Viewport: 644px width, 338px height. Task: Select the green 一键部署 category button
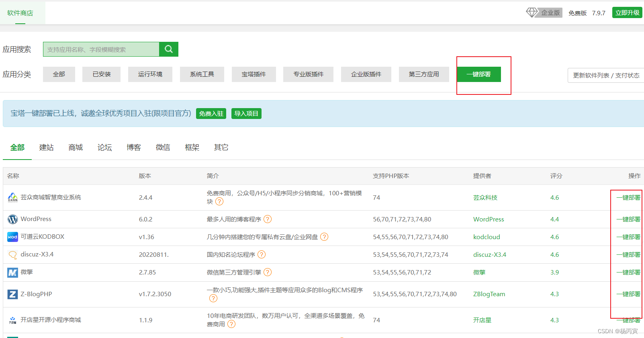(x=479, y=74)
